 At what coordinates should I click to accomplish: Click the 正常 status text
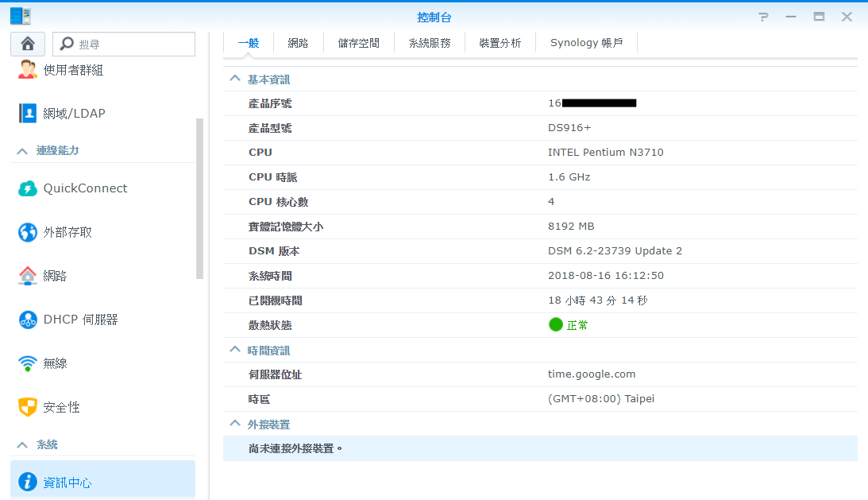577,325
